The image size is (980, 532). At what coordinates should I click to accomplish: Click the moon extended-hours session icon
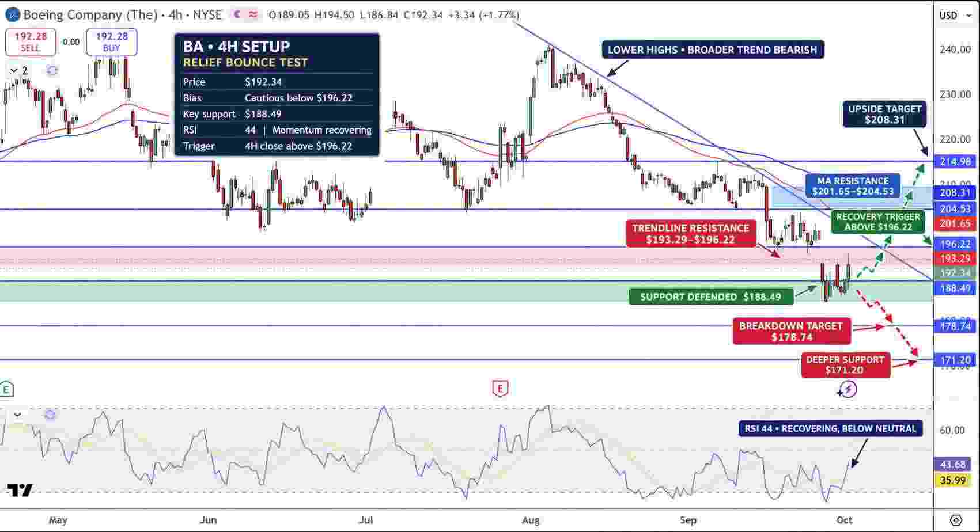click(x=237, y=15)
